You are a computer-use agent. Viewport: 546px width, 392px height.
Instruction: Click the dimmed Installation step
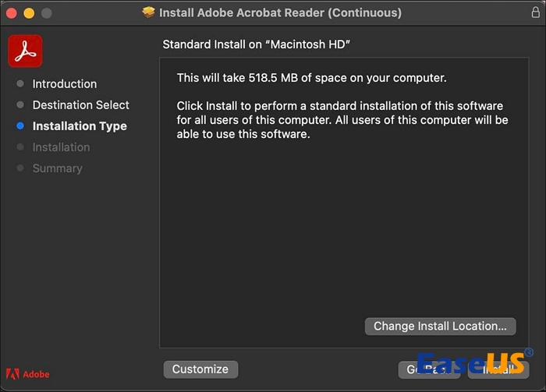point(61,147)
